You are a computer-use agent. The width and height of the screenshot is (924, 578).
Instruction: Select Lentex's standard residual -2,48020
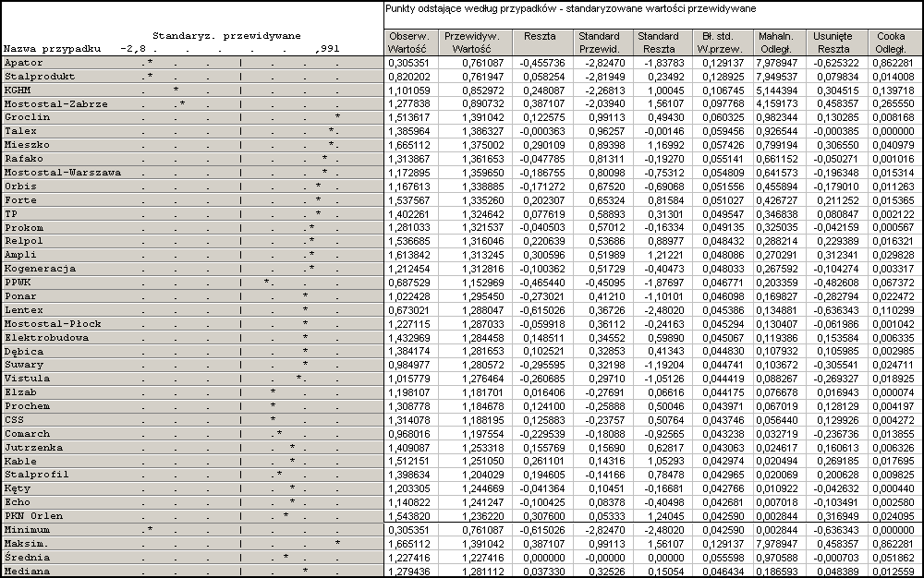(x=663, y=310)
